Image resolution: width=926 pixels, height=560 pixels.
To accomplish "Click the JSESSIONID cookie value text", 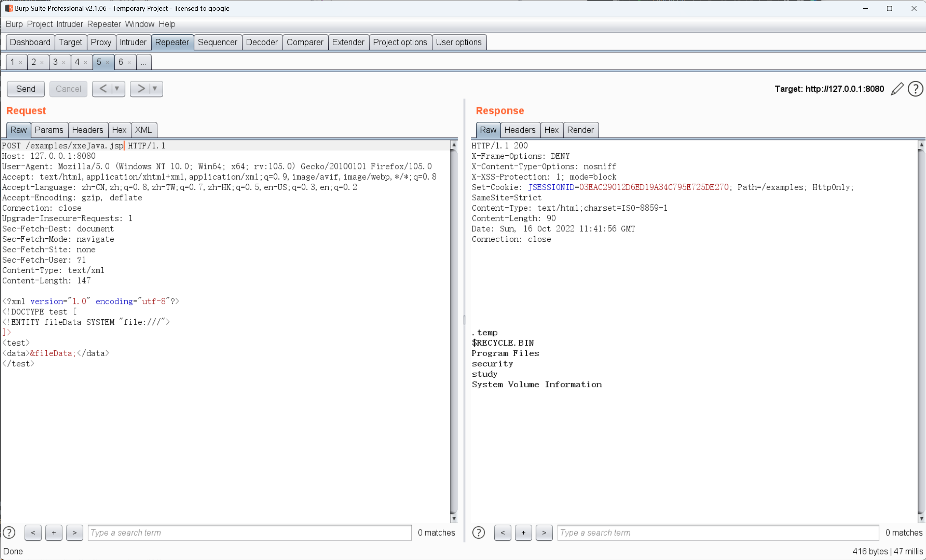I will 653,187.
